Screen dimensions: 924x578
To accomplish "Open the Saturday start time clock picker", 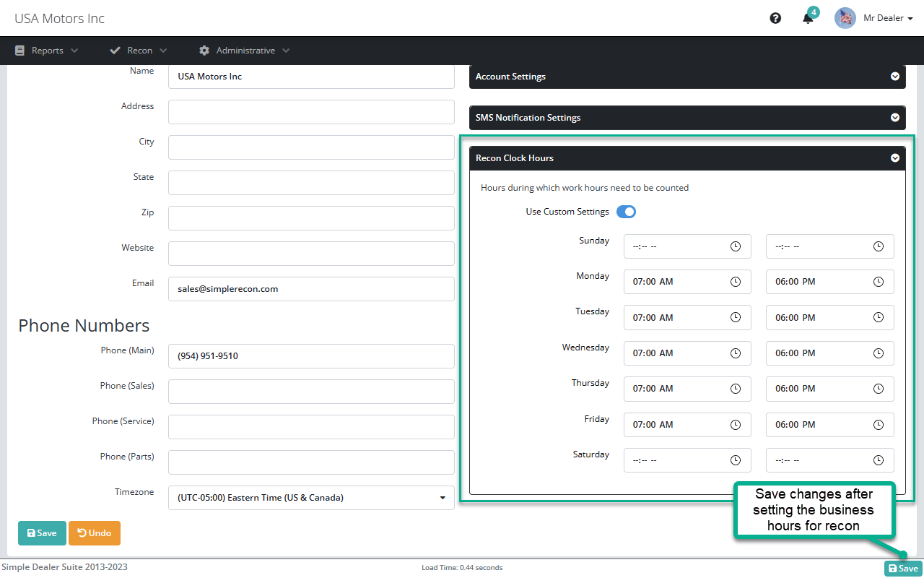I will coord(736,460).
